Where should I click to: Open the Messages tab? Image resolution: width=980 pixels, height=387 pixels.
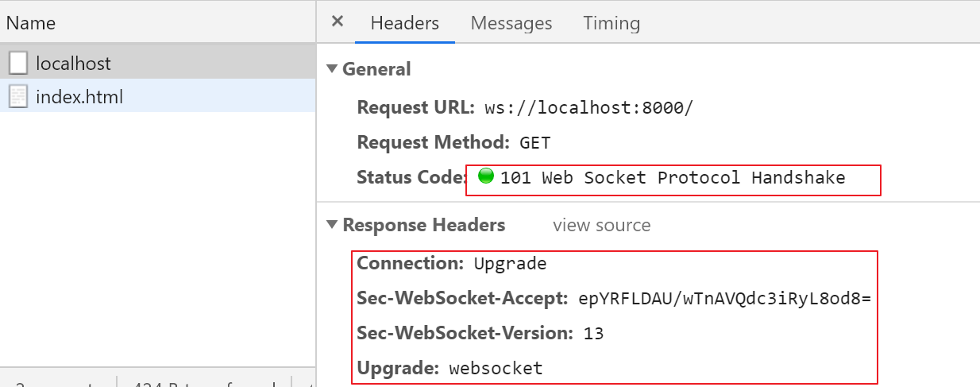click(x=511, y=23)
